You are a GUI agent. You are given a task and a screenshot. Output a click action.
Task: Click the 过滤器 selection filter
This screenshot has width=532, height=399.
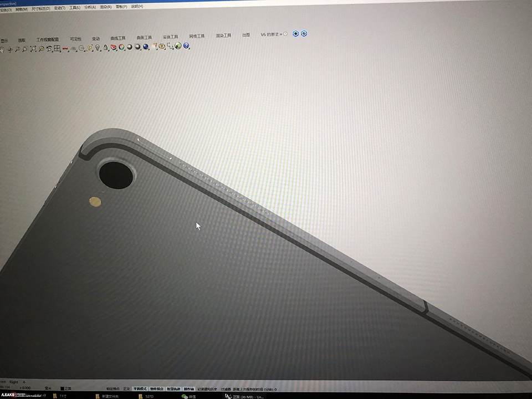coord(226,389)
